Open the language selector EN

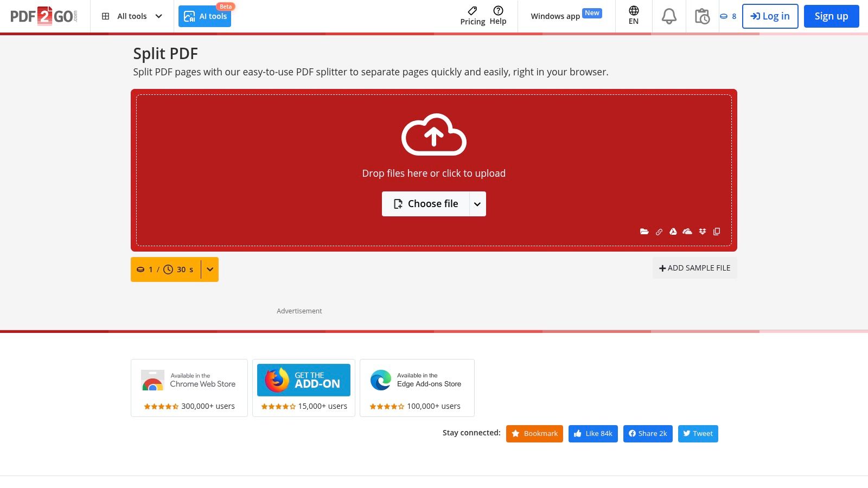click(x=633, y=16)
